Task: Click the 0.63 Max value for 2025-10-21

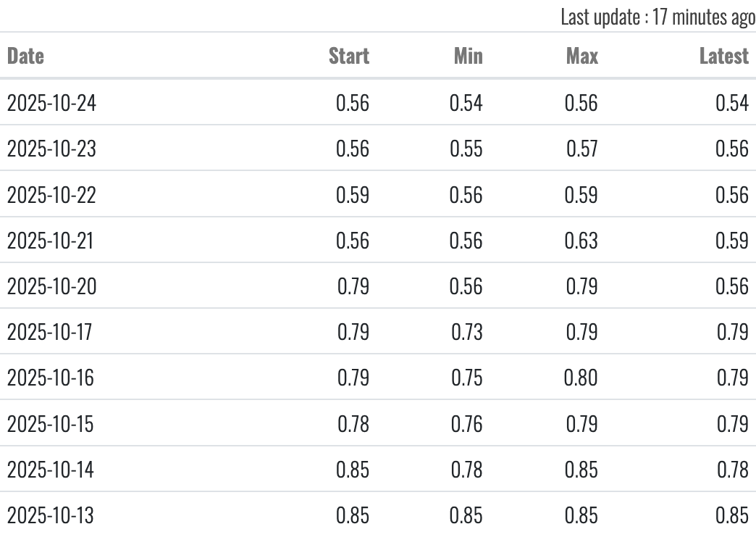Action: point(581,241)
